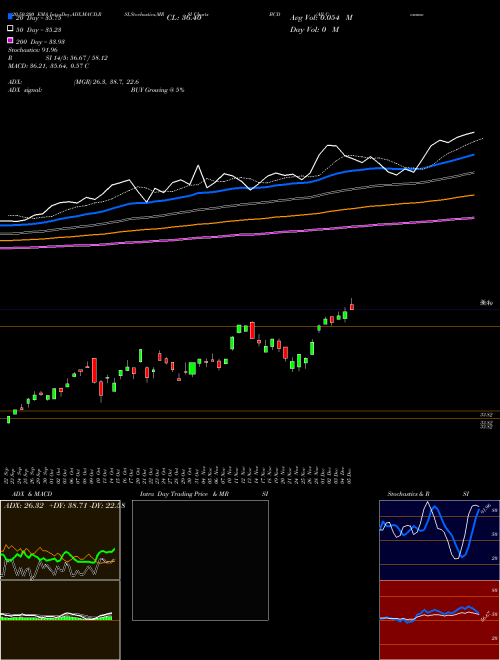The height and width of the screenshot is (660, 500).
Task: Click the 'Avg Vol: 0.054 M' value
Action: [x=321, y=18]
